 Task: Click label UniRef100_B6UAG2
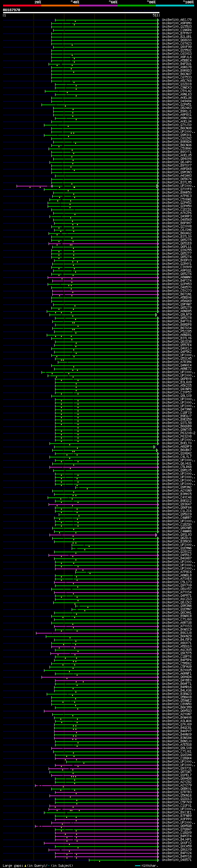click(x=177, y=233)
